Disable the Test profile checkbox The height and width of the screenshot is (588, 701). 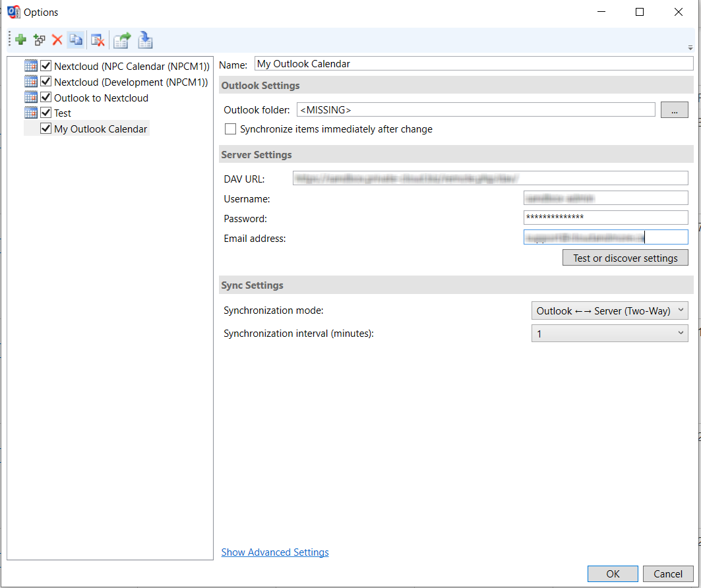[46, 113]
